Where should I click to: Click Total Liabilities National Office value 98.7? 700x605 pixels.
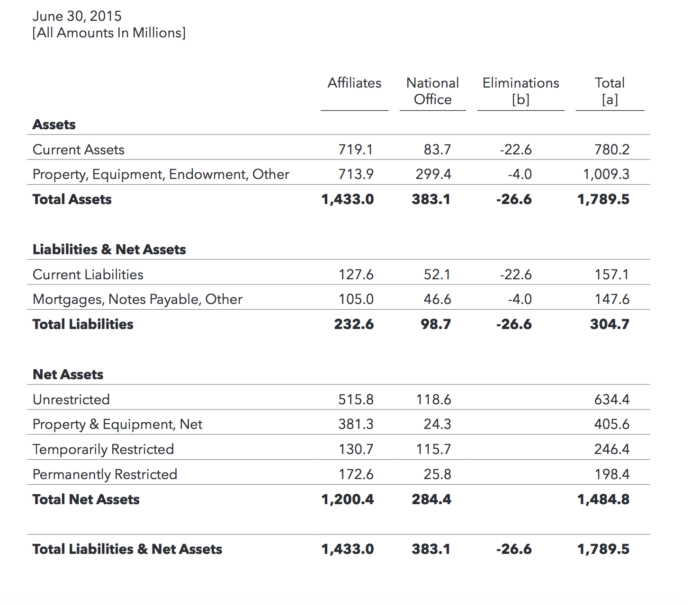pyautogui.click(x=436, y=324)
